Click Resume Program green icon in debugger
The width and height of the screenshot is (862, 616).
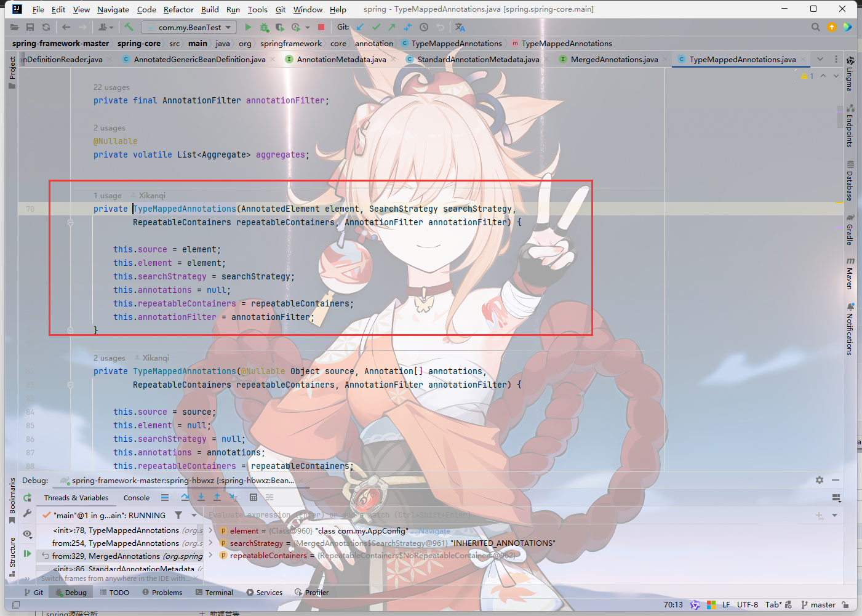click(x=27, y=554)
